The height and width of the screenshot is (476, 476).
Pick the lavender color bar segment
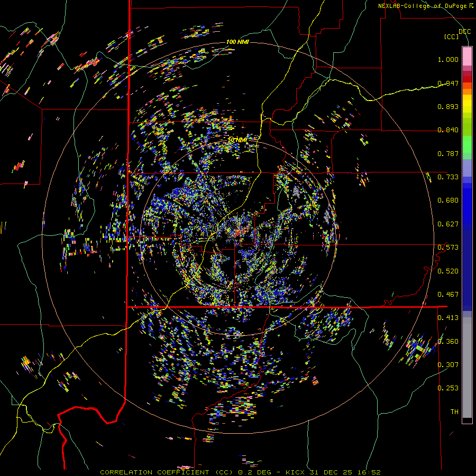point(467,168)
